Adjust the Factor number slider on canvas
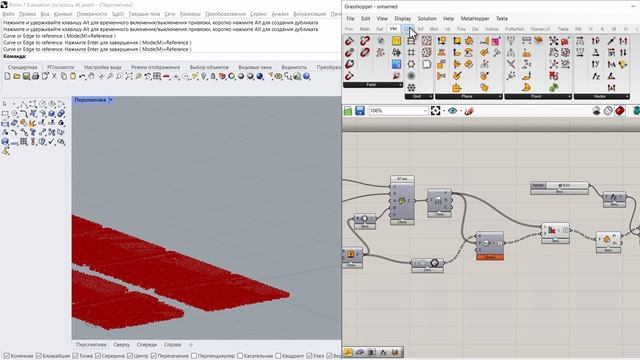Screen dimensions: 640x360 (x=559, y=185)
